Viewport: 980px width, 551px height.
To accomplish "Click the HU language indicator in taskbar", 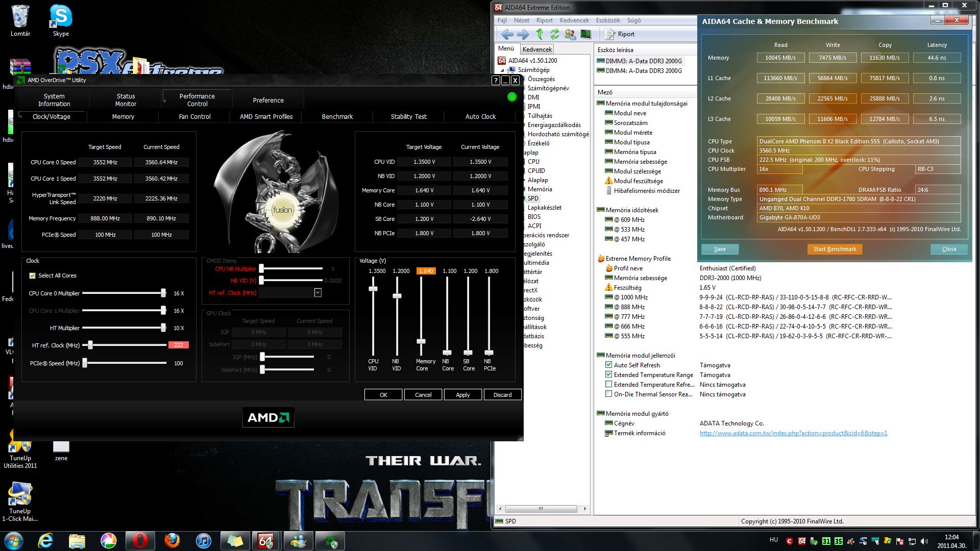I will tap(773, 540).
